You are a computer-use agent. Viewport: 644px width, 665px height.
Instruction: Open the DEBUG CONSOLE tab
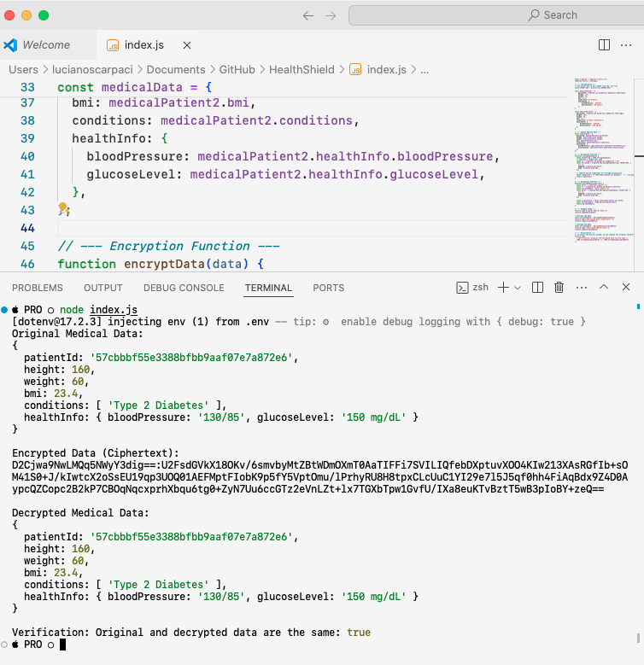coord(184,288)
